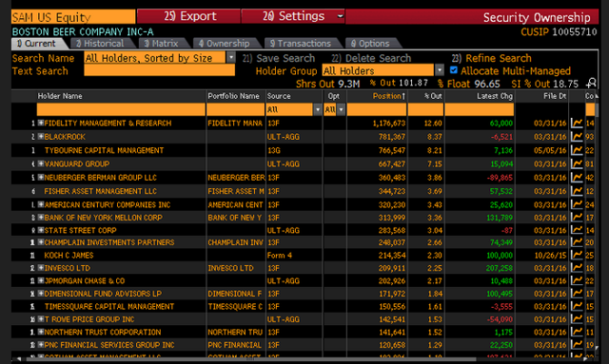Open chart icon for Vanguard Group row
The width and height of the screenshot is (609, 364).
click(577, 164)
